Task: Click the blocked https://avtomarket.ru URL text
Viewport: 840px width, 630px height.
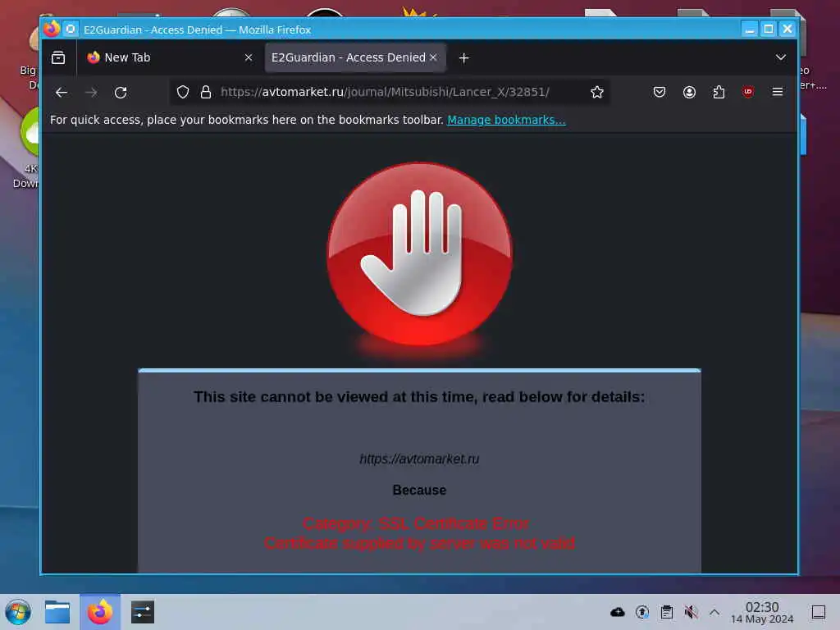Action: click(x=419, y=459)
